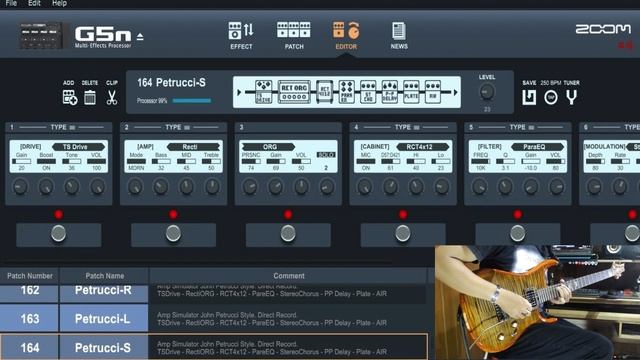The height and width of the screenshot is (360, 640).
Task: Click the Recti Treble knob
Action: click(x=212, y=187)
